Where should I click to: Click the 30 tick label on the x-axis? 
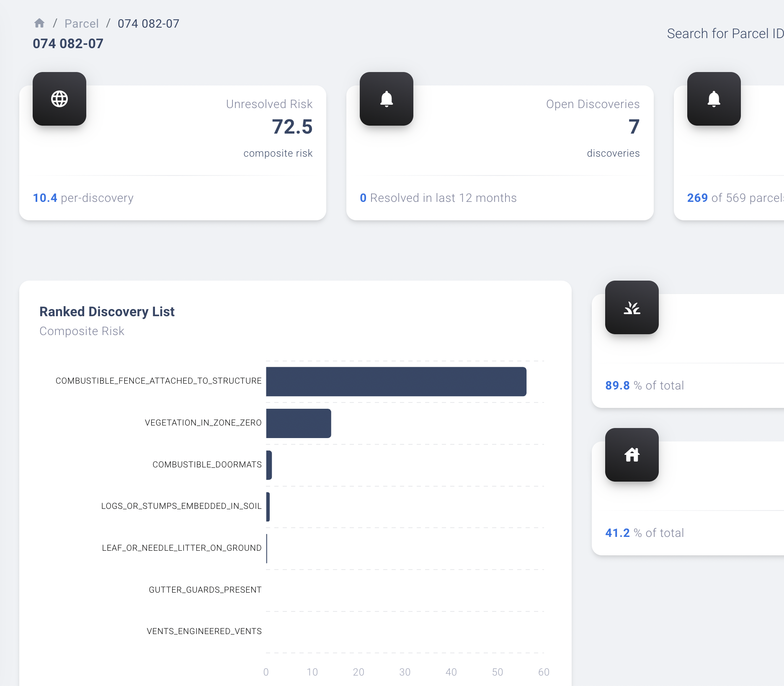pyautogui.click(x=405, y=672)
